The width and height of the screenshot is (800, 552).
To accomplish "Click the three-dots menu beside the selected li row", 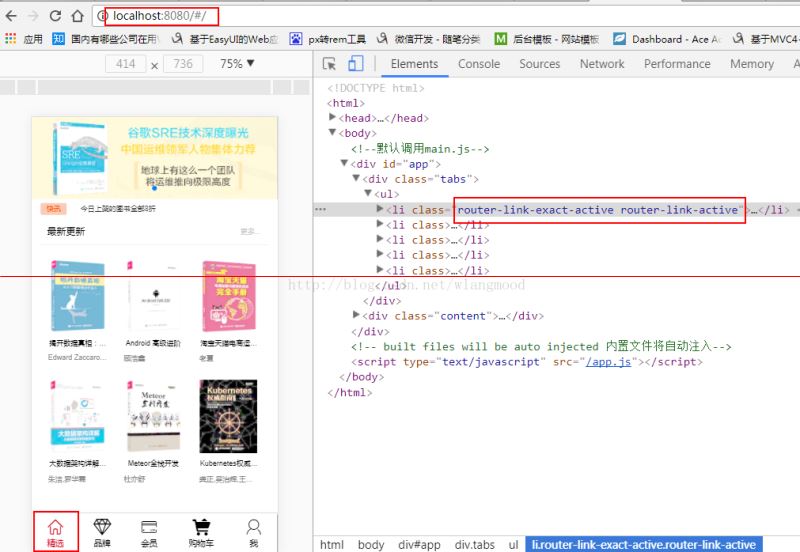I will (321, 209).
